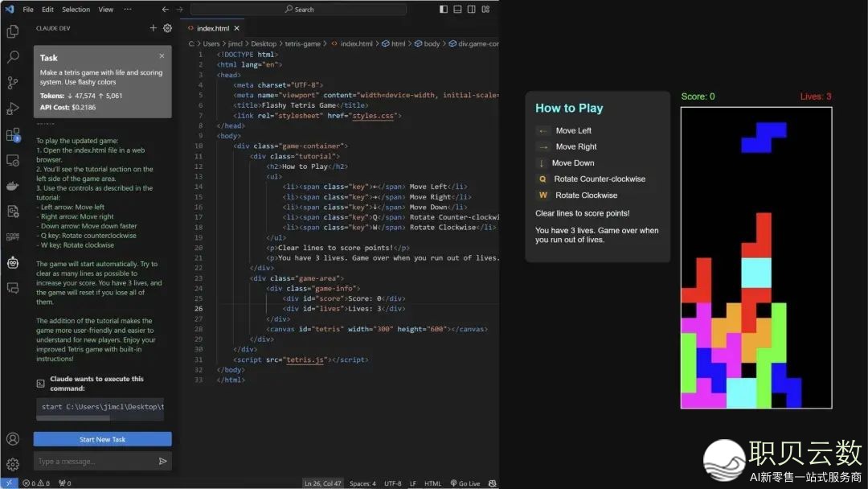This screenshot has height=489, width=868.
Task: Open the Manage gear in activity bar
Action: coord(12,464)
